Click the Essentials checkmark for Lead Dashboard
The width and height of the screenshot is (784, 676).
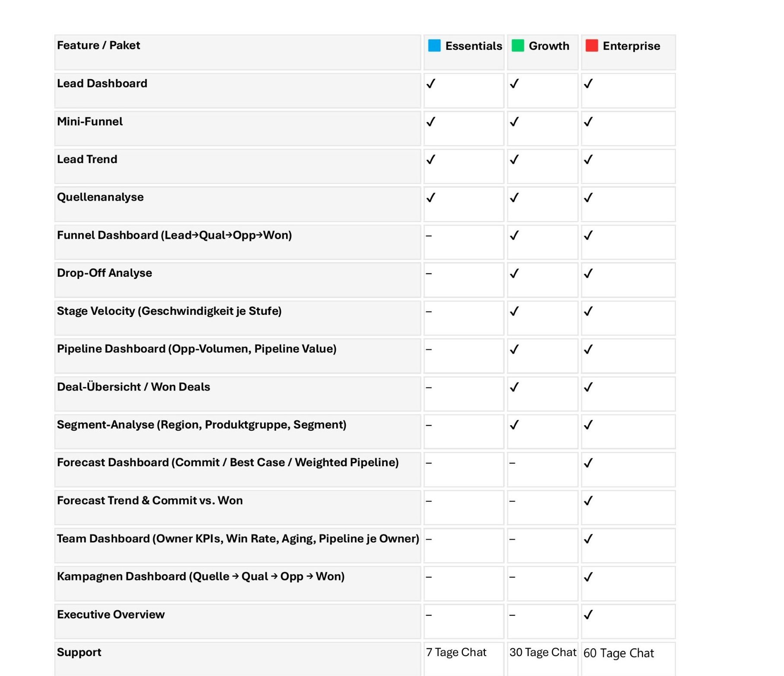pyautogui.click(x=430, y=83)
